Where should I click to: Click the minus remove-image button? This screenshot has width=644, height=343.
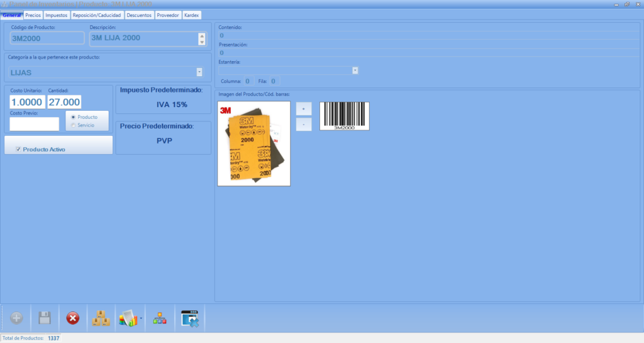(304, 125)
